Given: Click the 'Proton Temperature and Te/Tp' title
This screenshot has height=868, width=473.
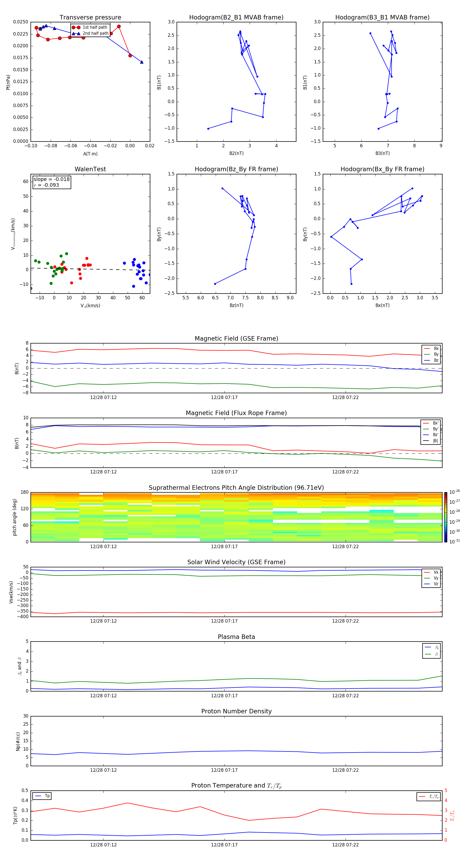Looking at the screenshot, I should [x=236, y=786].
